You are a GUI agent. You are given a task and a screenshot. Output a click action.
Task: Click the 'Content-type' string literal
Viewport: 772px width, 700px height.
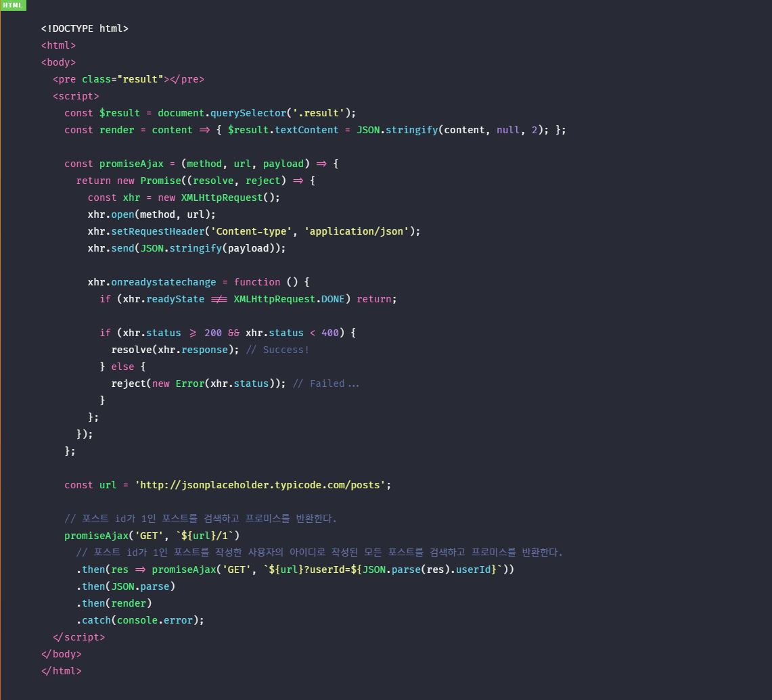tap(251, 231)
